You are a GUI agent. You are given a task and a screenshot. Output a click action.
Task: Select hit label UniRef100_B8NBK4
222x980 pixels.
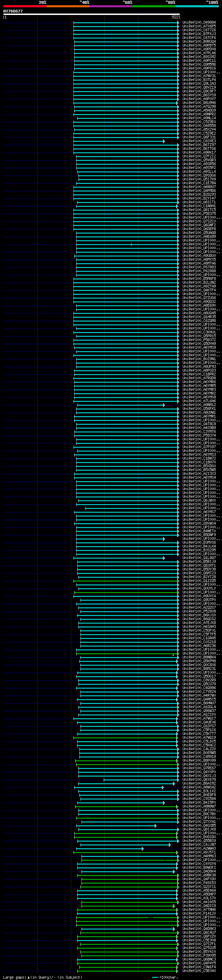point(199,657)
